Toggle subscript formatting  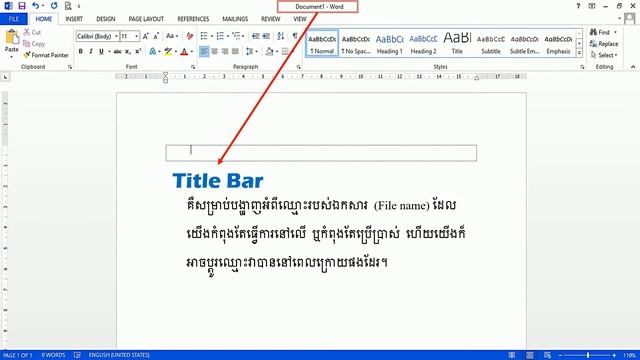pos(128,51)
